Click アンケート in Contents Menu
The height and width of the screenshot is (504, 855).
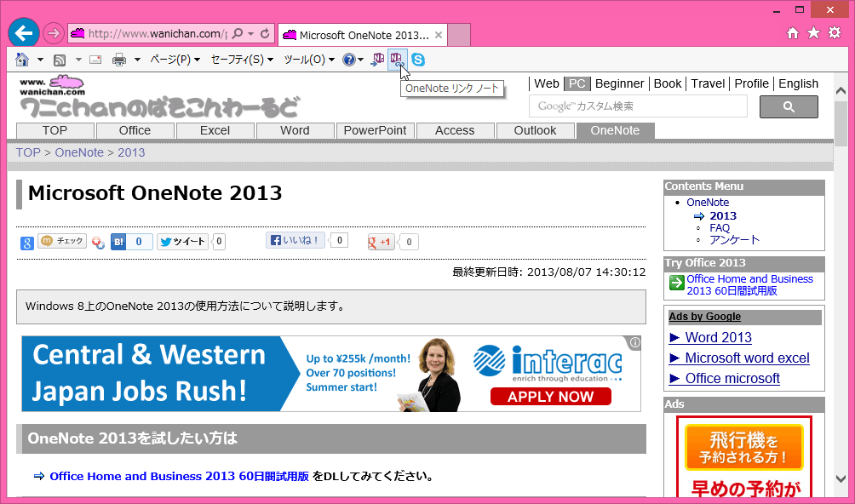click(x=734, y=240)
